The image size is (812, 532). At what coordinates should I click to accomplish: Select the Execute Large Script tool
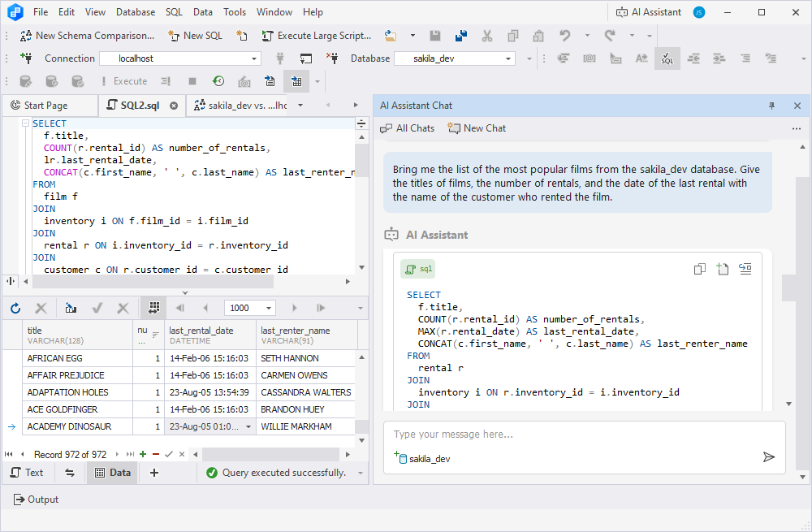click(x=316, y=36)
